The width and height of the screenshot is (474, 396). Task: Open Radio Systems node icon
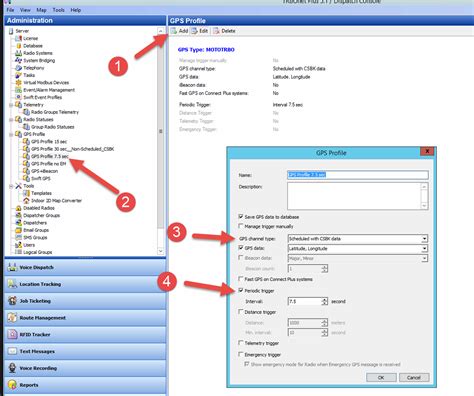point(19,53)
